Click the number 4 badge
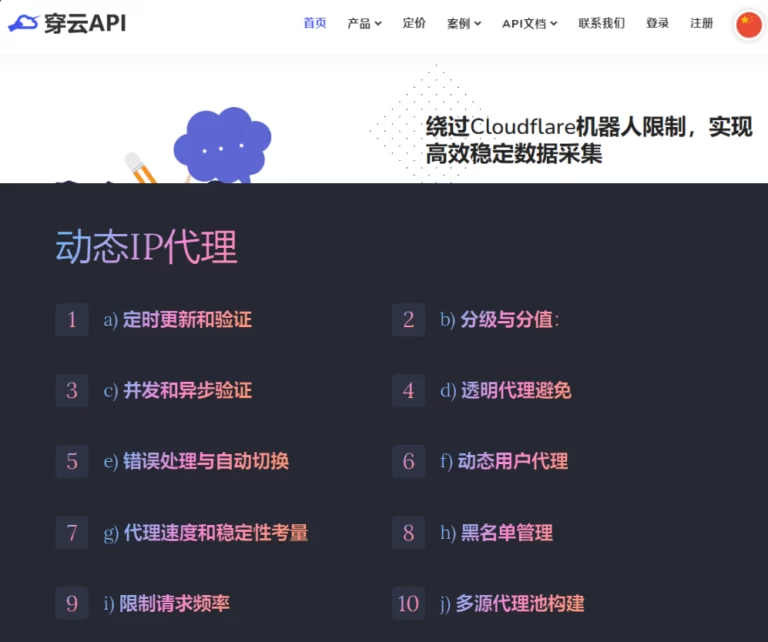 click(x=408, y=390)
